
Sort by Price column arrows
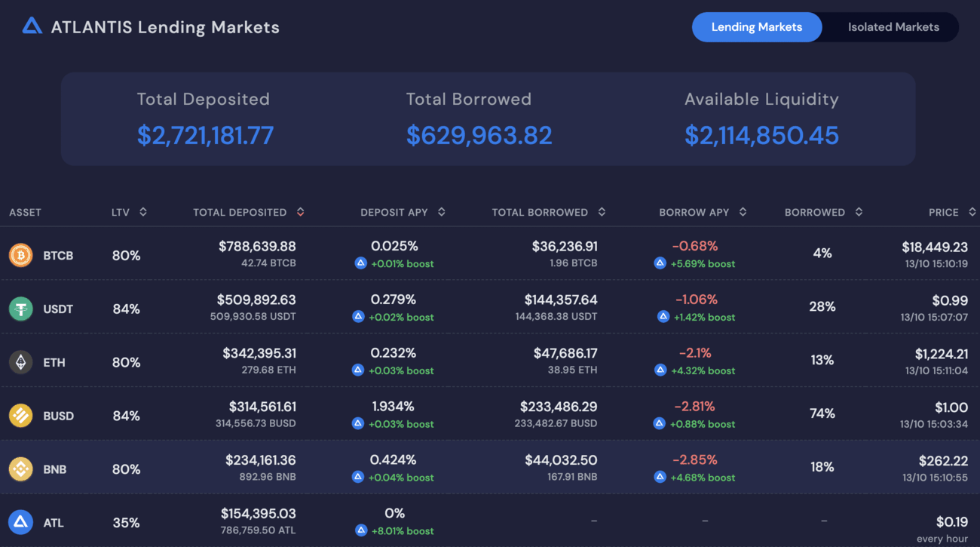pyautogui.click(x=972, y=212)
